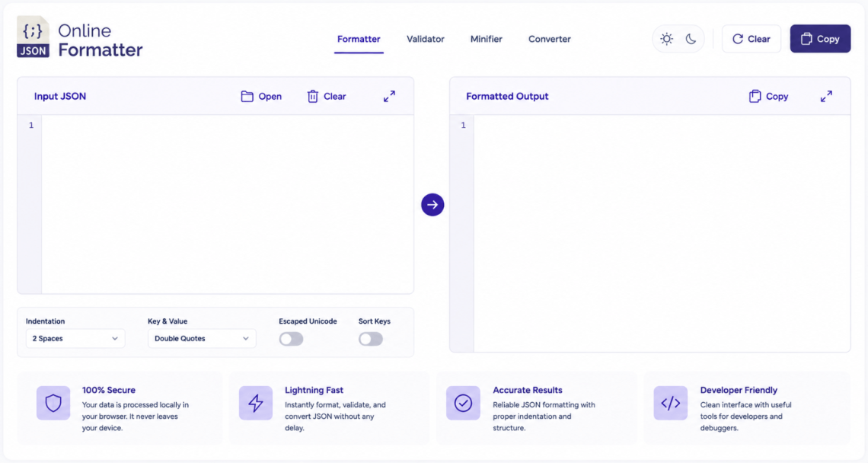Click the Key & Value label
868x463 pixels.
[168, 321]
